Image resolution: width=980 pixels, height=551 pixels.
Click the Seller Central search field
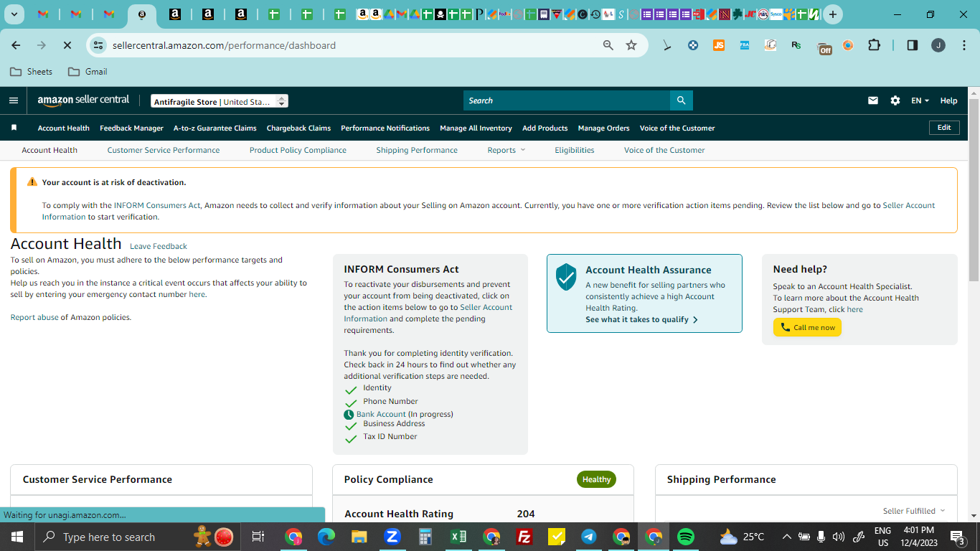567,100
